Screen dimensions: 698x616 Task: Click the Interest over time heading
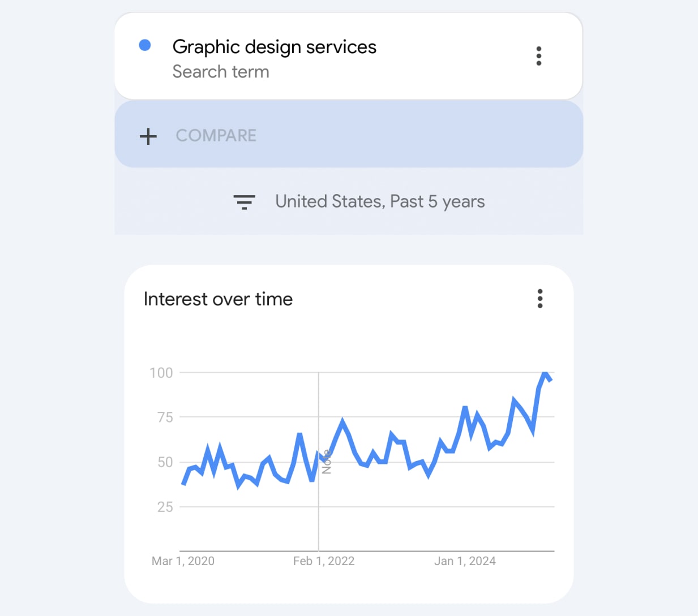[218, 299]
